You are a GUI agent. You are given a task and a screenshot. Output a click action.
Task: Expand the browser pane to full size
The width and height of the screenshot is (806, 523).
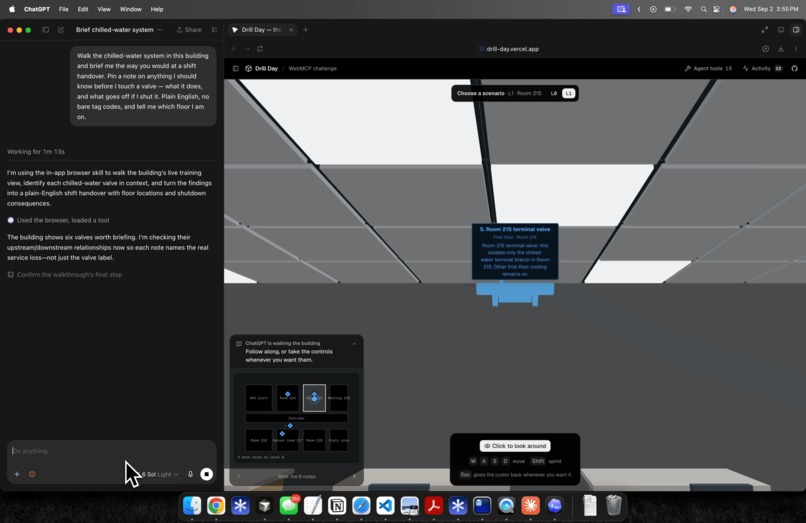[x=764, y=30]
